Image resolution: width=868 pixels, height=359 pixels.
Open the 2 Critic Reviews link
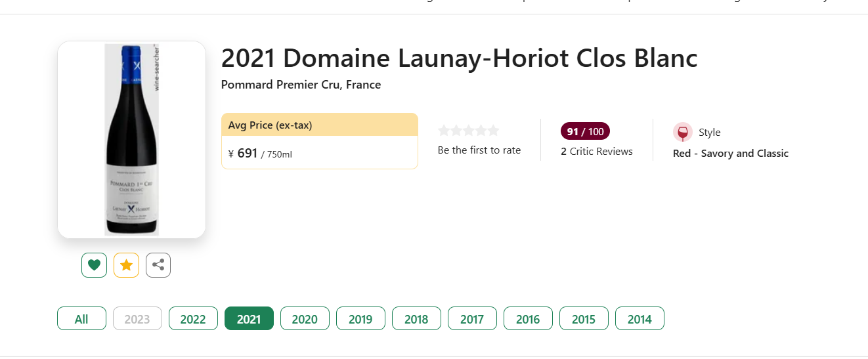(x=597, y=152)
